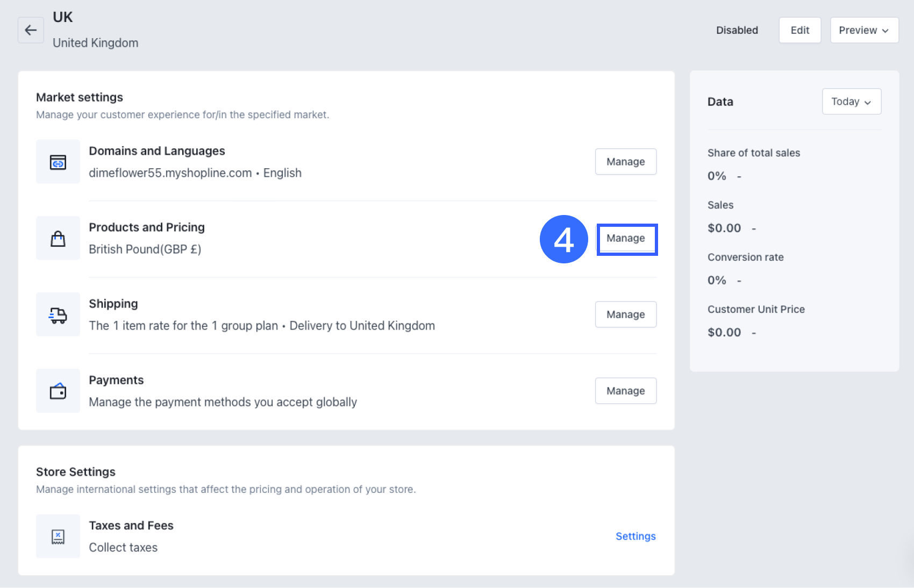Manage Shipping settings
The height and width of the screenshot is (588, 914).
coord(626,314)
